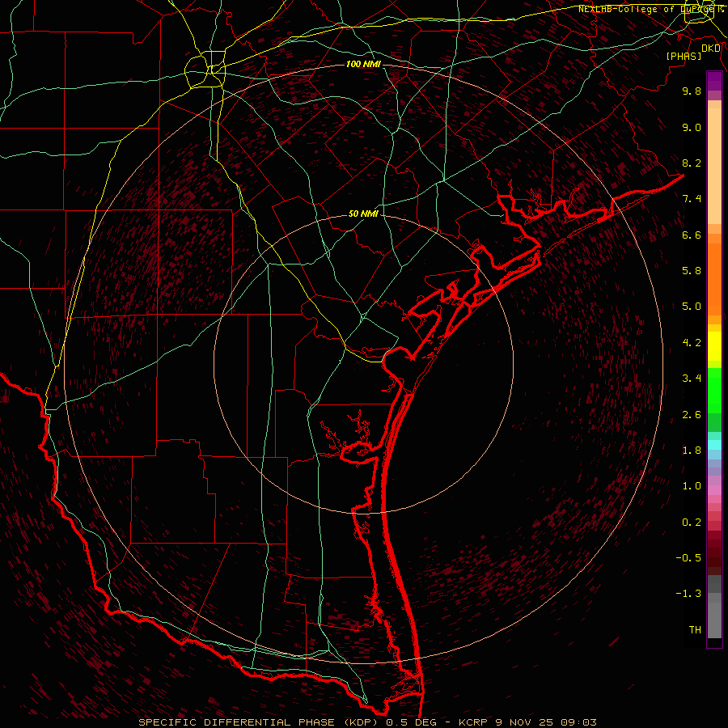Click the purple band atop the color bar

point(714,82)
